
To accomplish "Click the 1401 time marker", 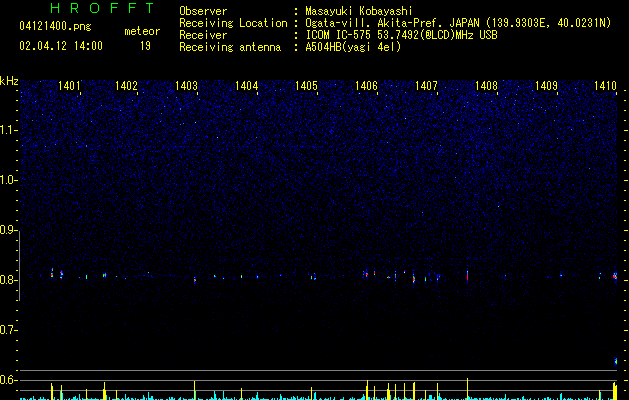I will click(x=69, y=86).
